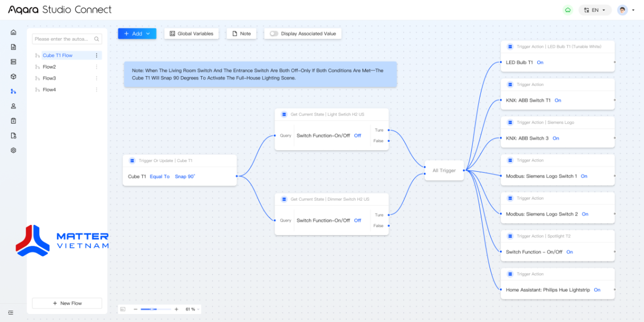Select Flow4 in the flow list

point(49,90)
